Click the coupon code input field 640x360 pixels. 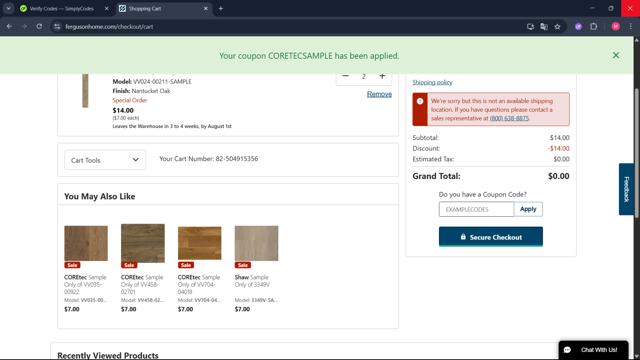(476, 209)
